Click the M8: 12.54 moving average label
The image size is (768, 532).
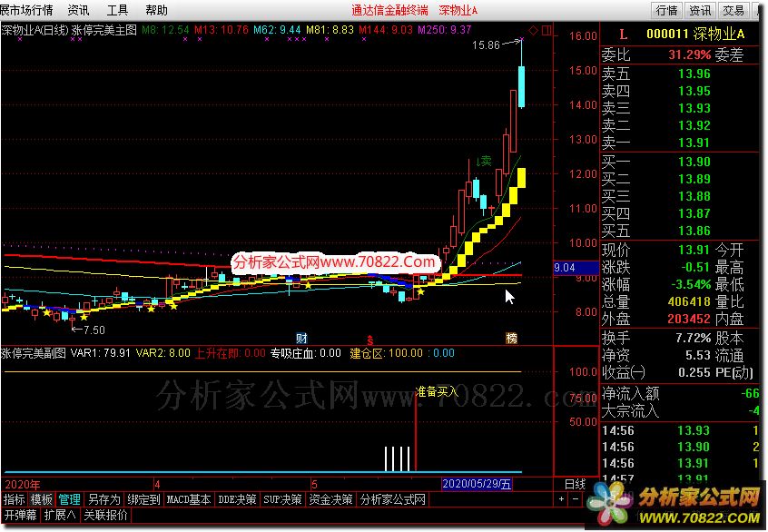[x=165, y=30]
